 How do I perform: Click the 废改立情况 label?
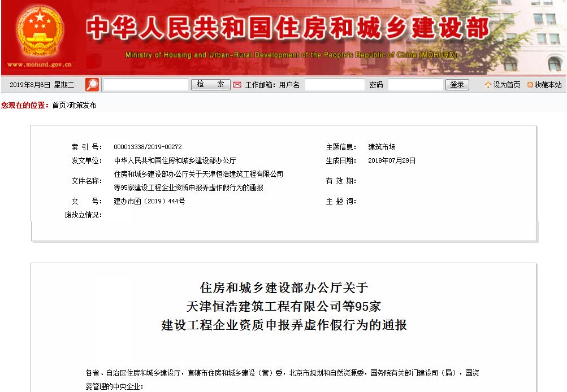83,215
